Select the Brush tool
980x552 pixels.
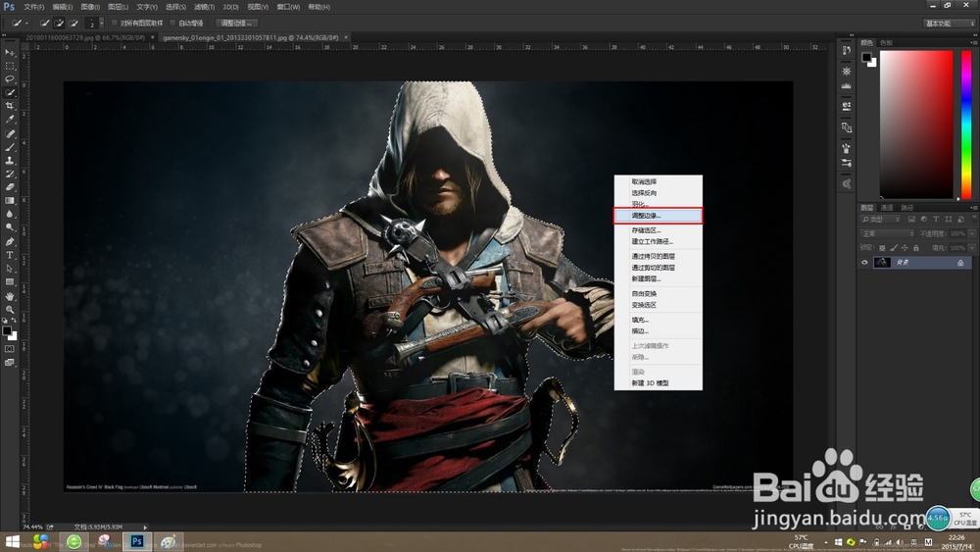(x=10, y=147)
